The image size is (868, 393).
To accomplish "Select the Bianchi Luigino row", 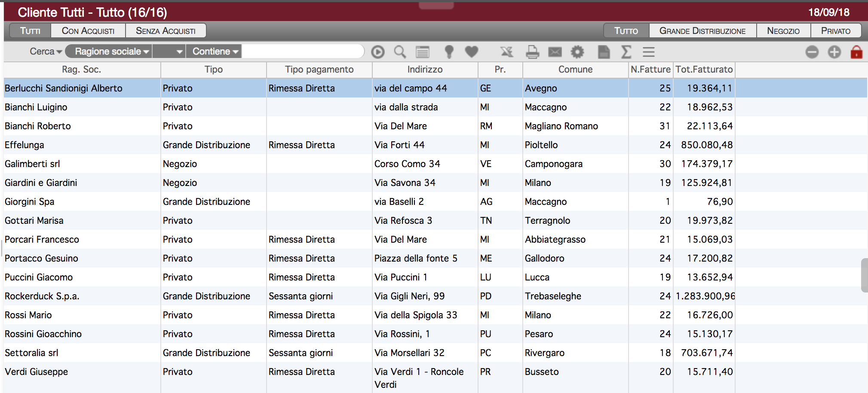I will pyautogui.click(x=436, y=107).
